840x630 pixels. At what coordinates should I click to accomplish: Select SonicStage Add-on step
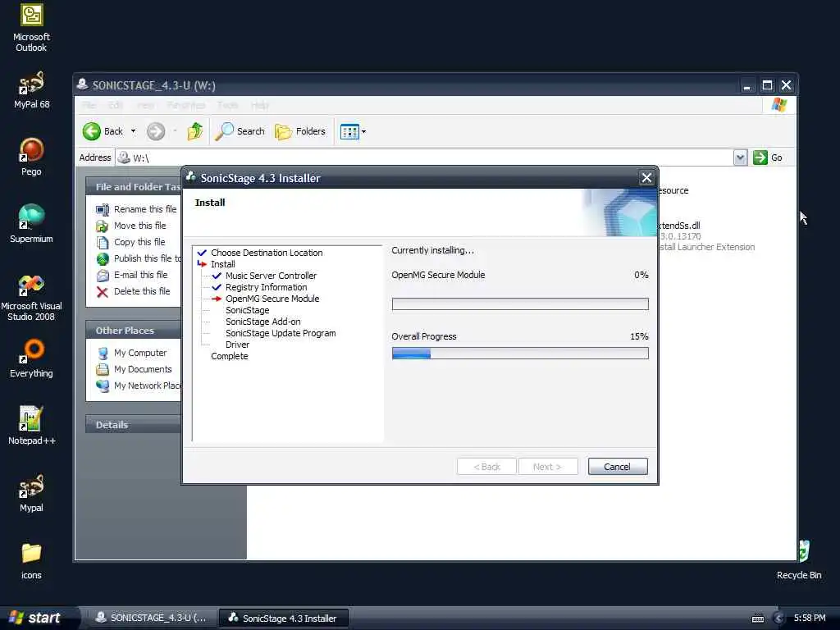(x=262, y=322)
